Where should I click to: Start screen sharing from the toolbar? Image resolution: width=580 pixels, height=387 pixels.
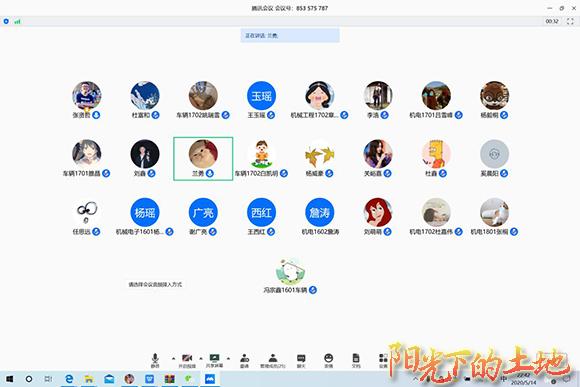214,360
